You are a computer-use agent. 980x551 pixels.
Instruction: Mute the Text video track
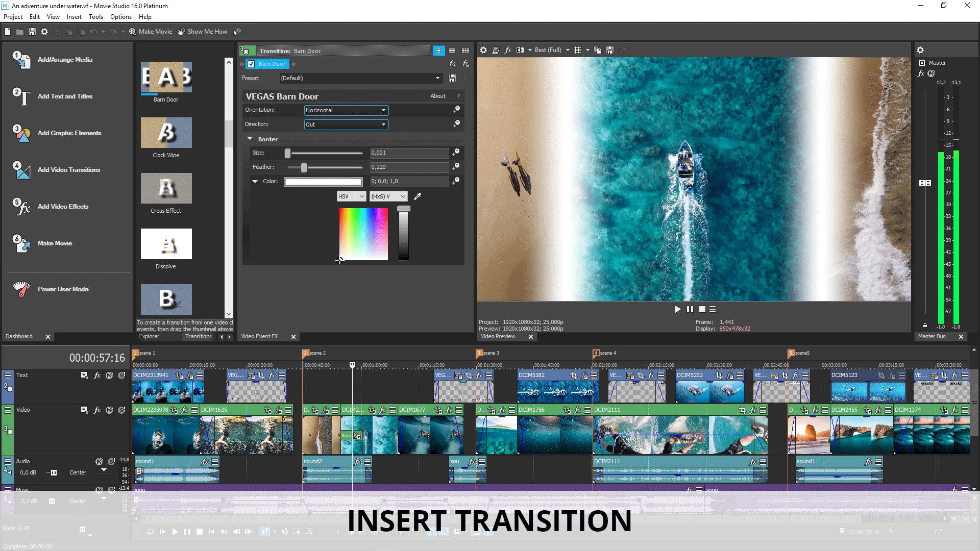tap(109, 375)
